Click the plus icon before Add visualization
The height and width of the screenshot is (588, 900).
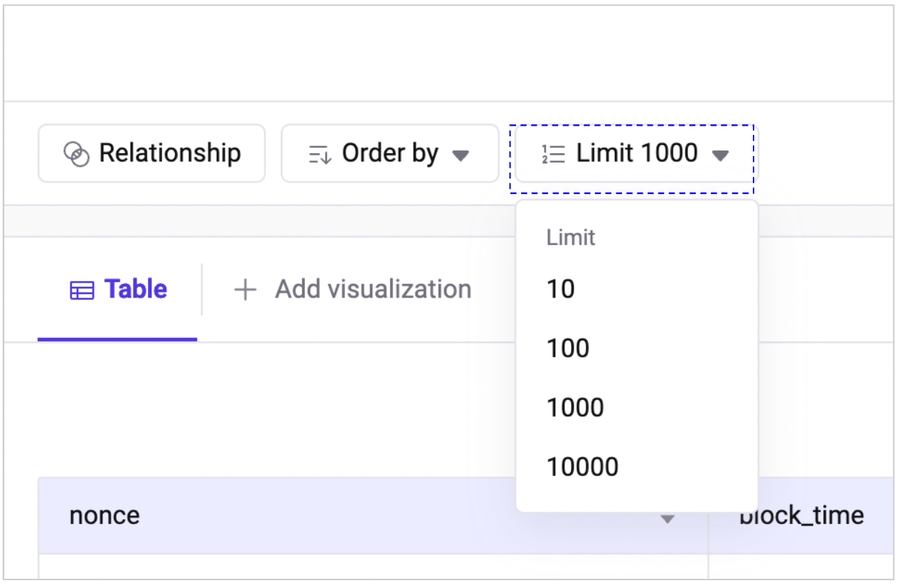tap(244, 290)
